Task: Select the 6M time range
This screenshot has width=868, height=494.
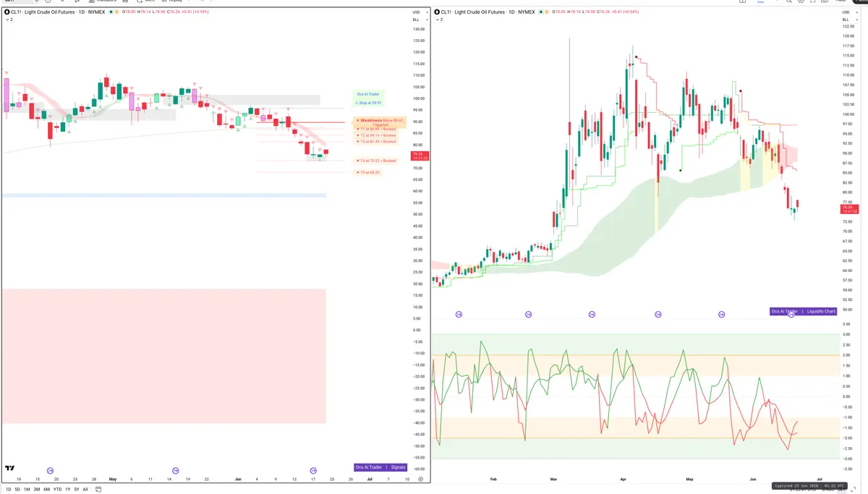Action: 46,490
